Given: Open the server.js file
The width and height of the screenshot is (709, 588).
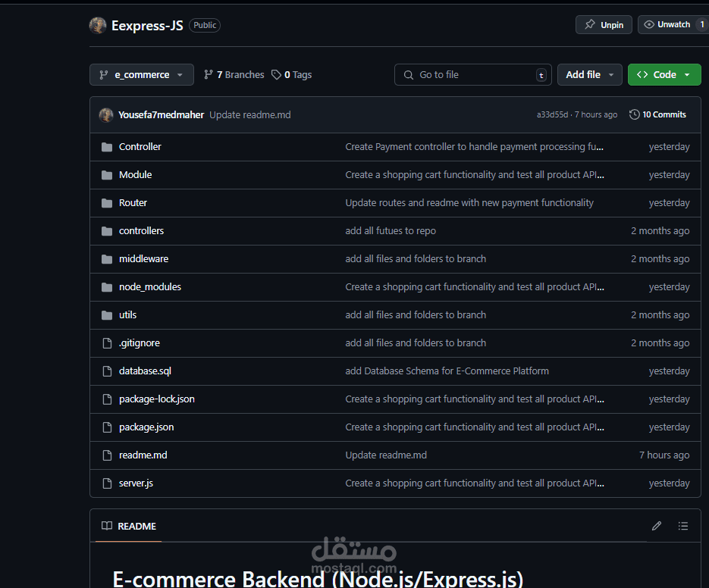Looking at the screenshot, I should [x=136, y=483].
